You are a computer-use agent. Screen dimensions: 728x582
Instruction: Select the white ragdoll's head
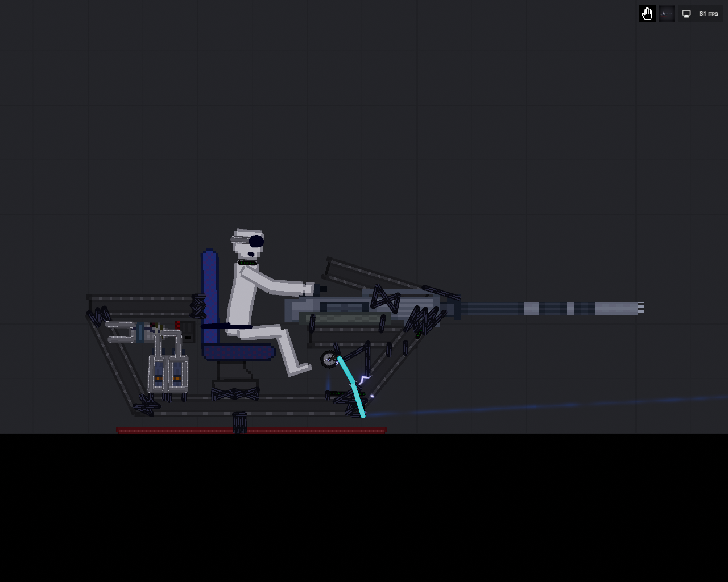(248, 244)
